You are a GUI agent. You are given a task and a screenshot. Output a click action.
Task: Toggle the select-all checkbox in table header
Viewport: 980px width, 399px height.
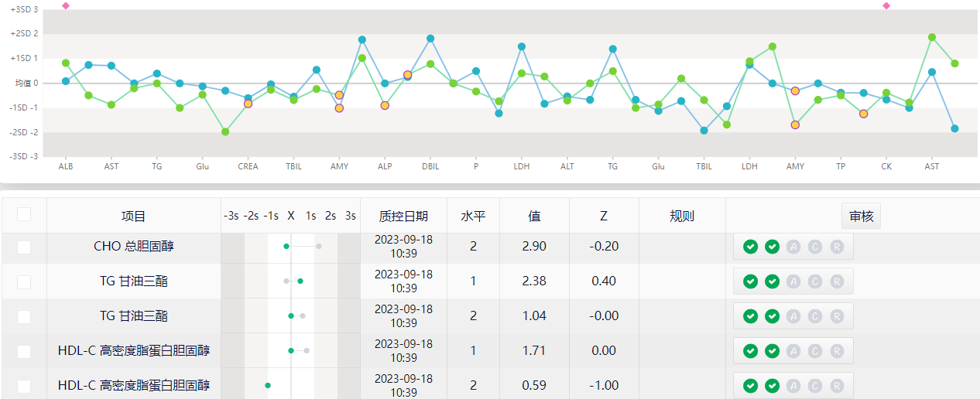pos(24,214)
